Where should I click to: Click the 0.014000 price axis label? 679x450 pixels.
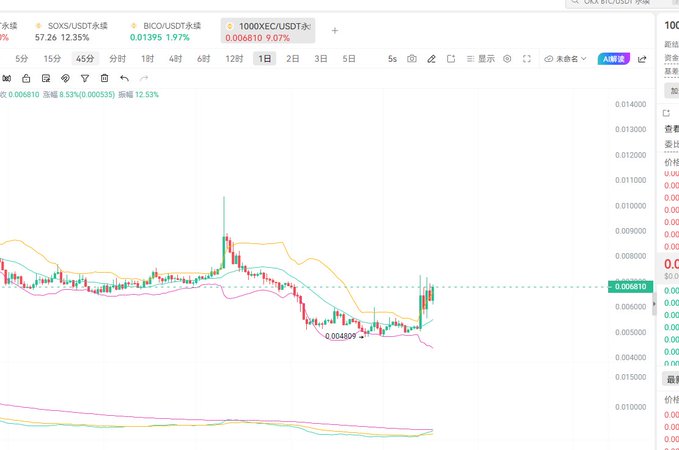630,104
